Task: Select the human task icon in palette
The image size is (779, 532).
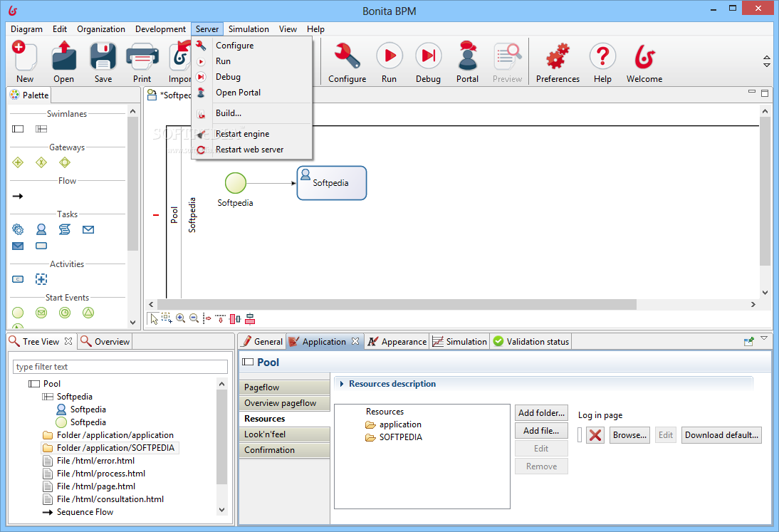Action: point(41,229)
